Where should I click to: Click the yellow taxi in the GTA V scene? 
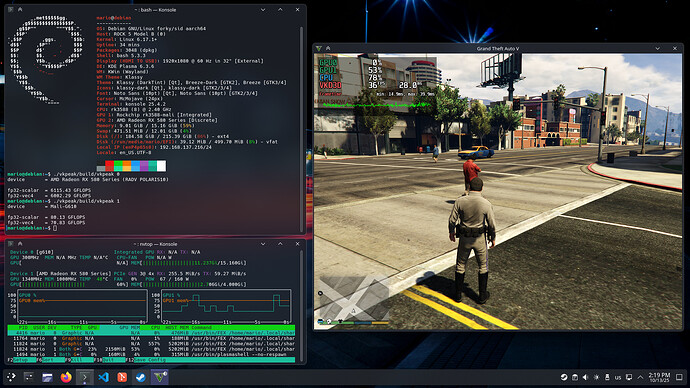[x=476, y=152]
